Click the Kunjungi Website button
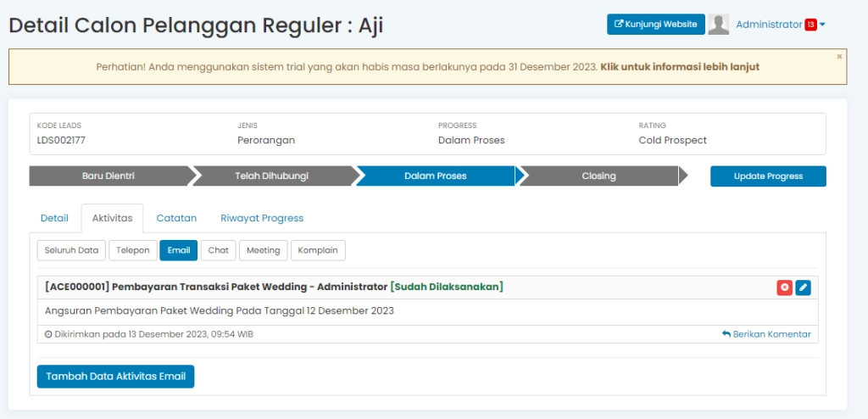Screen dimensions: 868x419 click(x=655, y=25)
